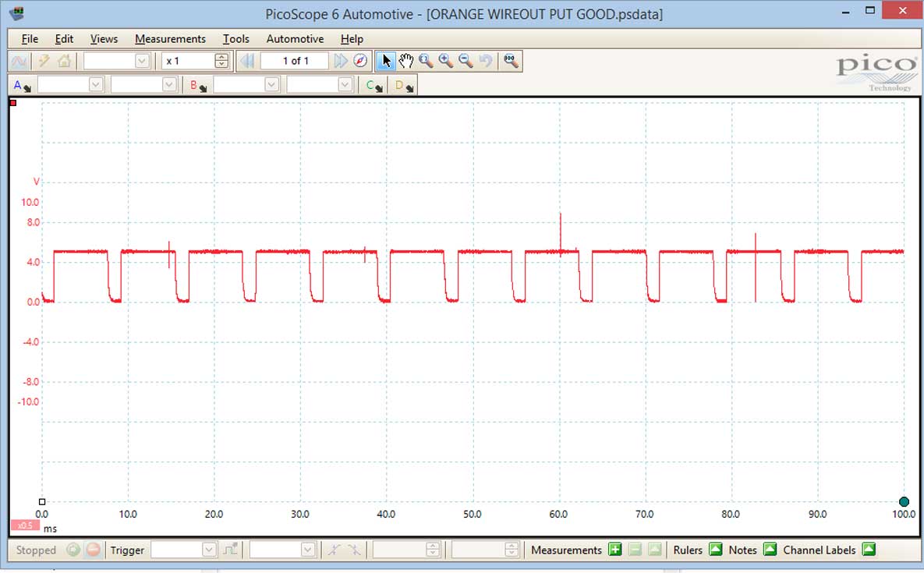This screenshot has width=924, height=573.
Task: Click the Home display icon
Action: tap(64, 61)
